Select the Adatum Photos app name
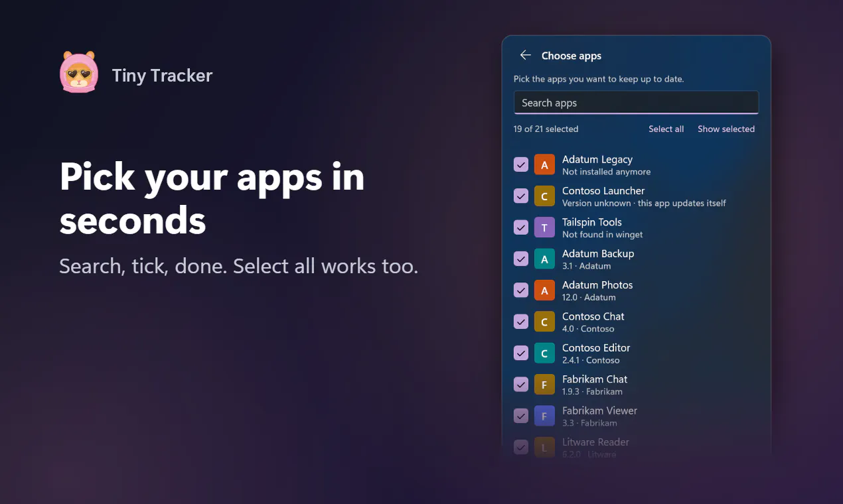This screenshot has height=504, width=843. (x=597, y=285)
